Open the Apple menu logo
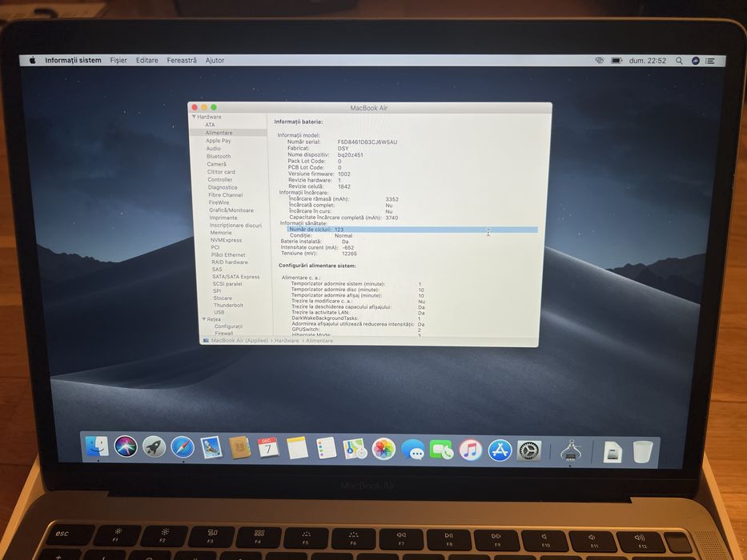747x560 pixels. 32,60
